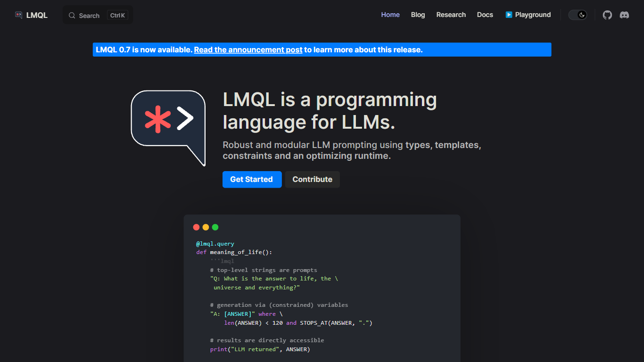Click the '@lmql.query' decorator line

(215, 244)
